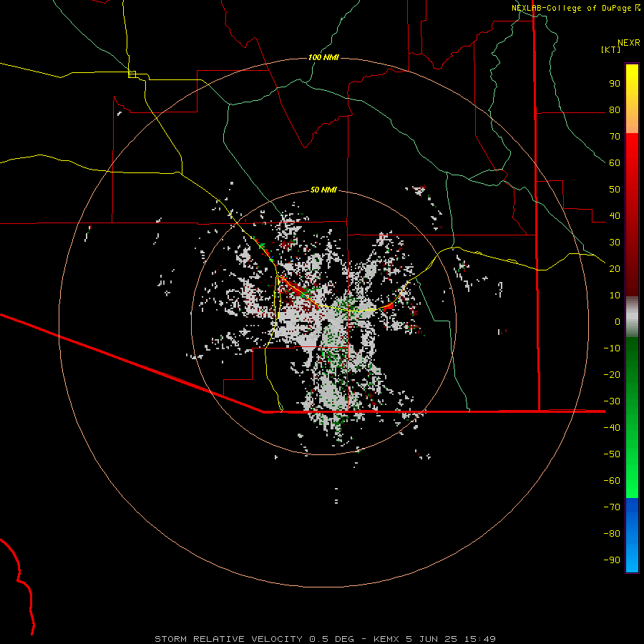Click the NEXLAB-College of DuPage label

pyautogui.click(x=571, y=8)
